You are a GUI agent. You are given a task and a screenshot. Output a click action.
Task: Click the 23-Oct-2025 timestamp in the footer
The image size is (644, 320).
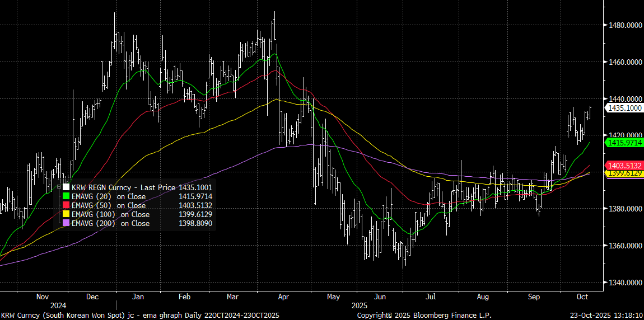(606, 315)
